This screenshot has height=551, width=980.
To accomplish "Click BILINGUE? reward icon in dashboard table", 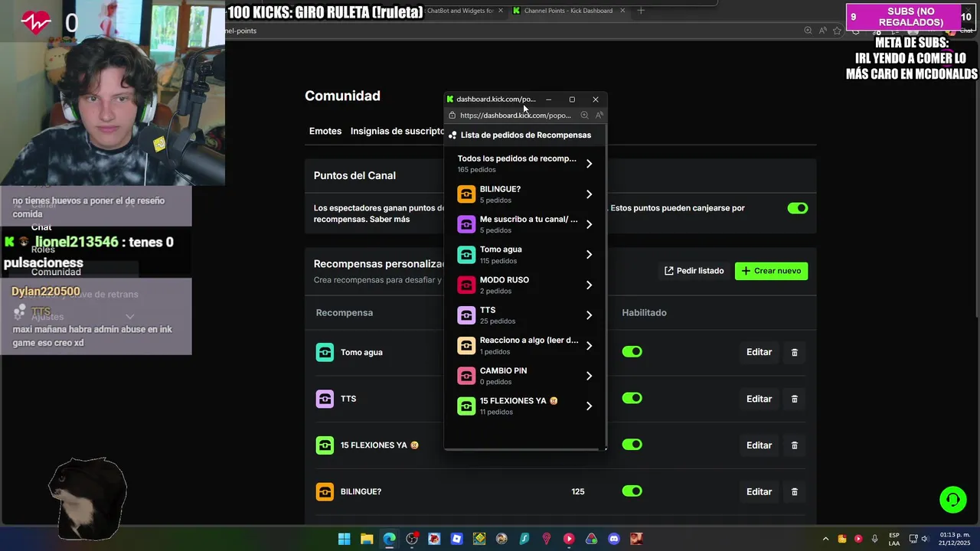I will point(325,492).
